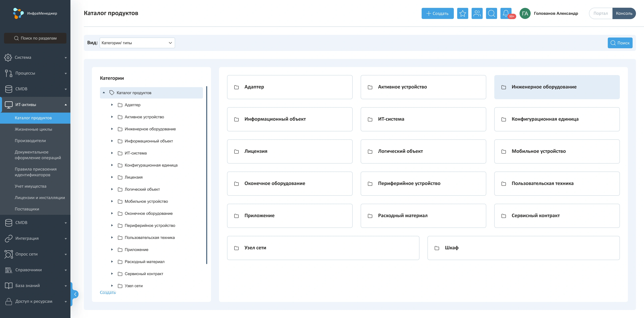This screenshot has height=318, width=644.
Task: Open the users group icon in header
Action: click(x=477, y=14)
